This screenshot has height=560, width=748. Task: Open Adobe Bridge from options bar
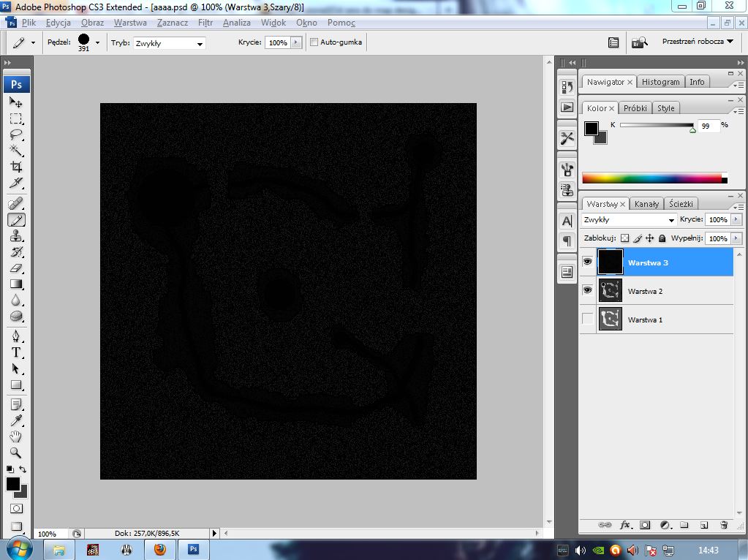[x=640, y=43]
